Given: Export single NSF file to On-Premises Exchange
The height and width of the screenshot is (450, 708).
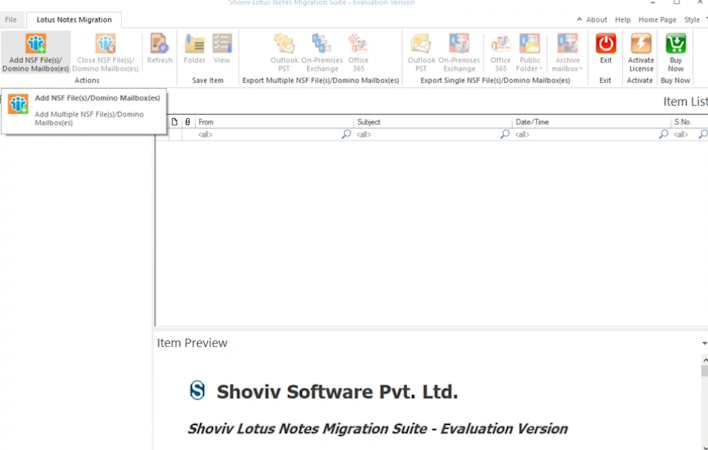Looking at the screenshot, I should point(459,52).
